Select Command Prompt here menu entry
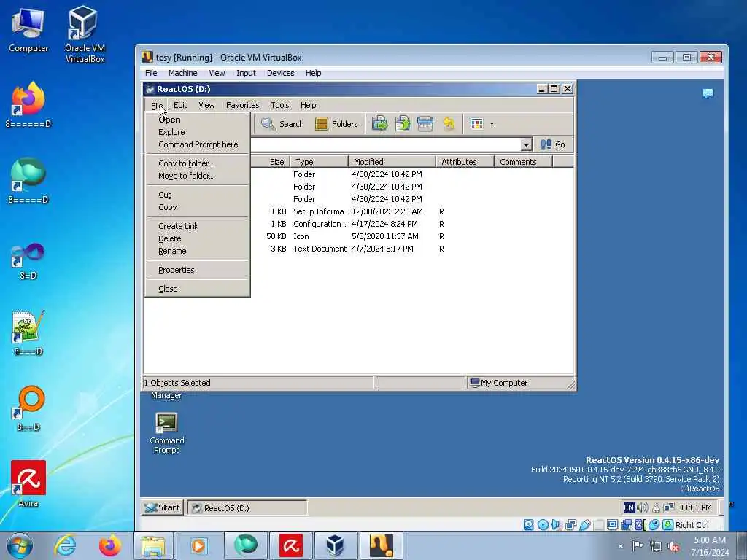Screen dimensions: 747x560 198,144
